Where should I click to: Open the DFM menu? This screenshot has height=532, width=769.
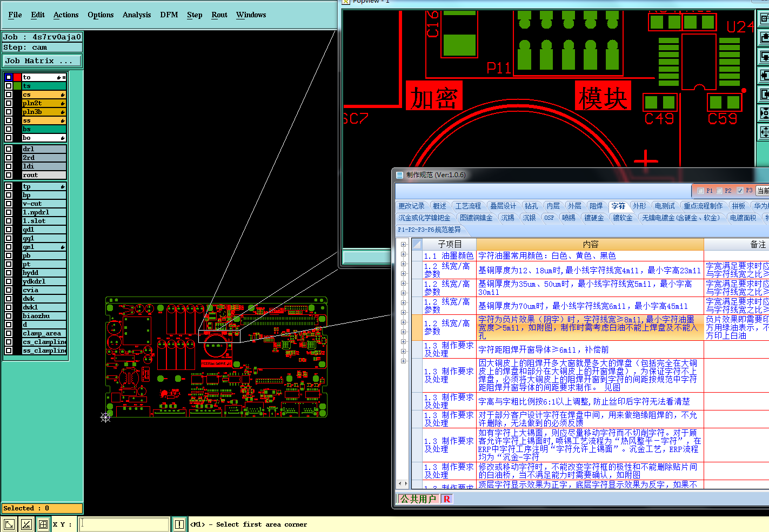169,15
